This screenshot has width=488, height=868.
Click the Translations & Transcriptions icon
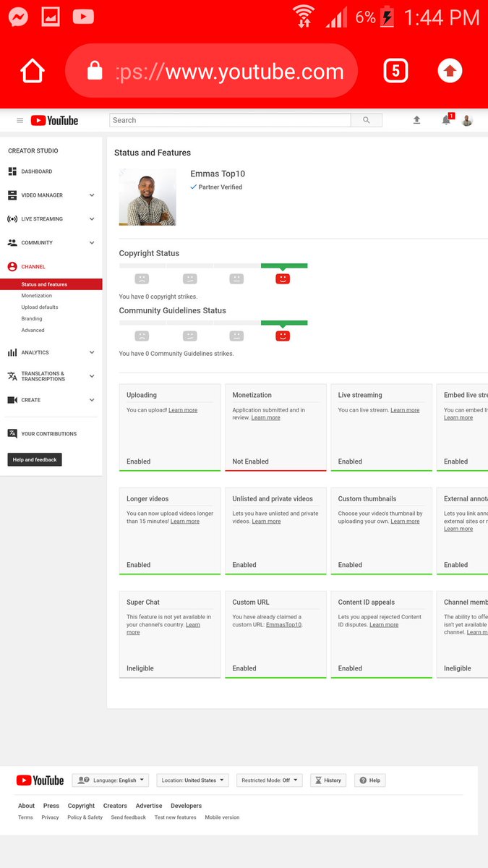pyautogui.click(x=12, y=376)
